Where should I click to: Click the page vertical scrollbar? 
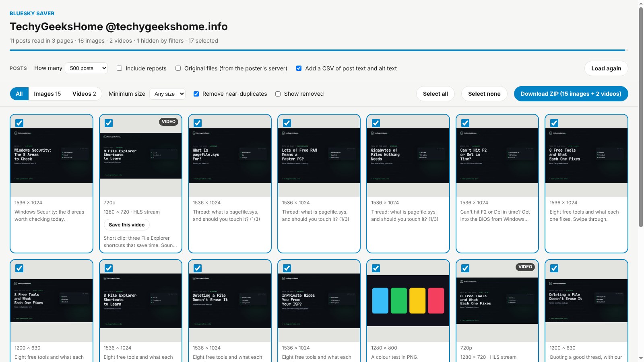pyautogui.click(x=641, y=117)
